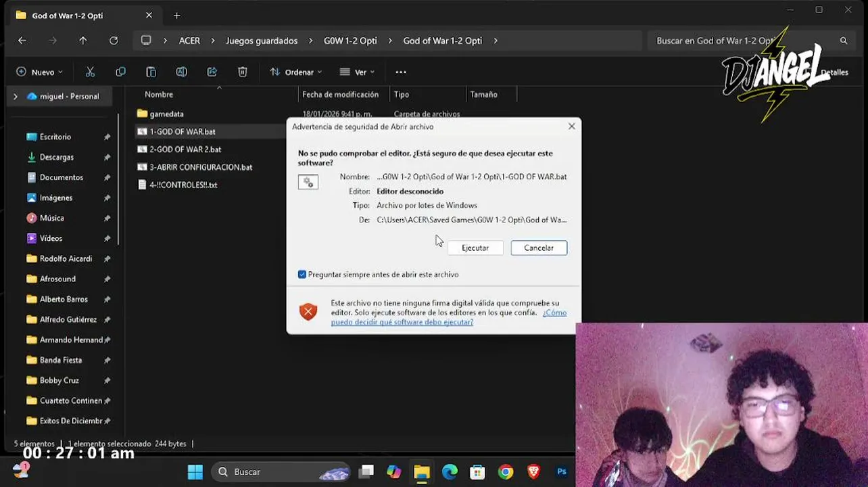Click the pin icon next to Descargas
The image size is (868, 487).
(107, 157)
